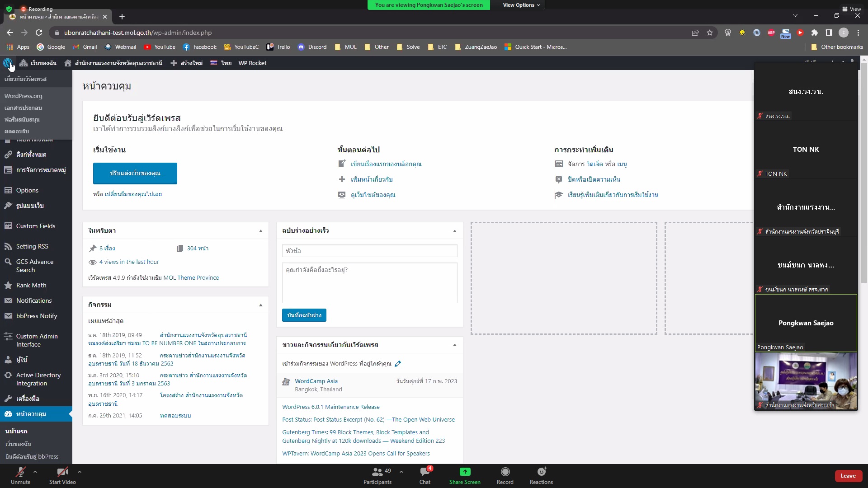868x488 pixels.
Task: Open Chrome extensions puzzle icon
Action: pyautogui.click(x=815, y=33)
